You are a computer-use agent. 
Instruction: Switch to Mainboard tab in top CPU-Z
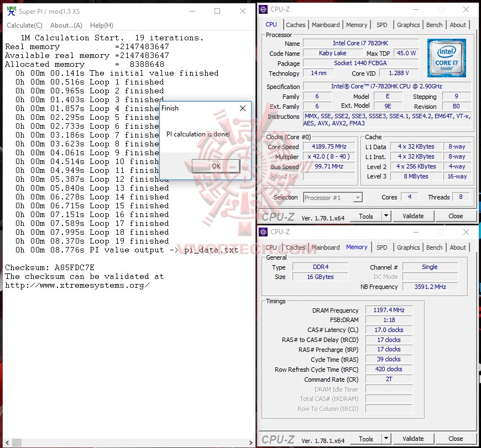click(x=326, y=25)
